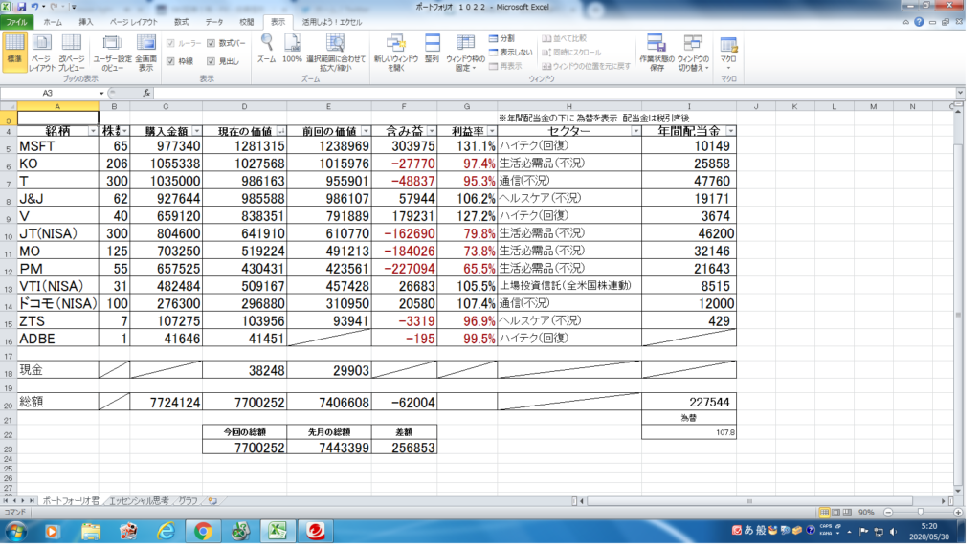This screenshot has height=548, width=980.
Task: Open Switch Windows (ウィンドウの切り替え) menu
Action: (x=693, y=53)
